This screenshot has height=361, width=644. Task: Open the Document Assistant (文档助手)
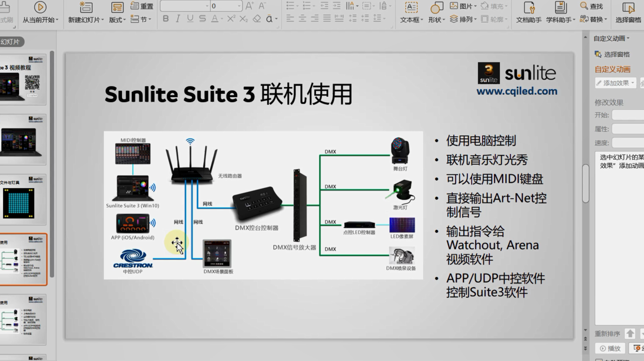pos(529,12)
